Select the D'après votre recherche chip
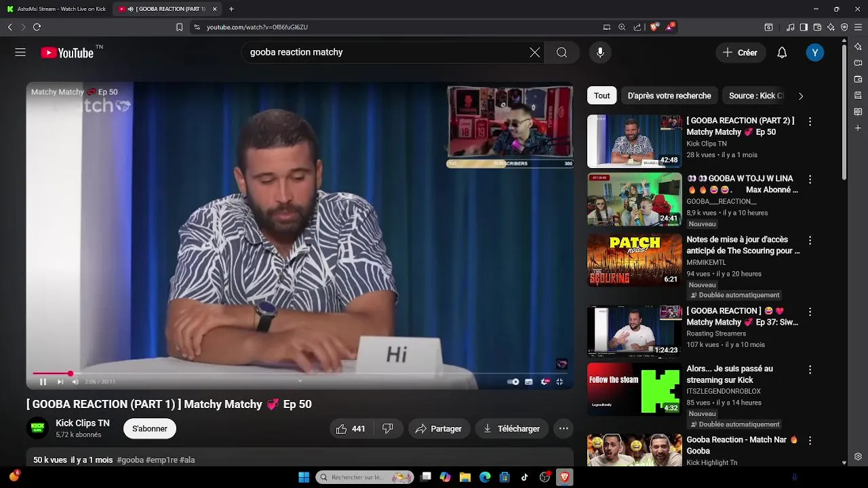The width and height of the screenshot is (868, 488). click(x=669, y=96)
